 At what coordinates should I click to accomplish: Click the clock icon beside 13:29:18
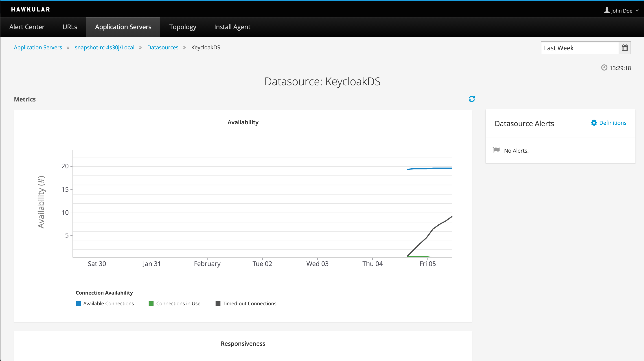pos(604,68)
